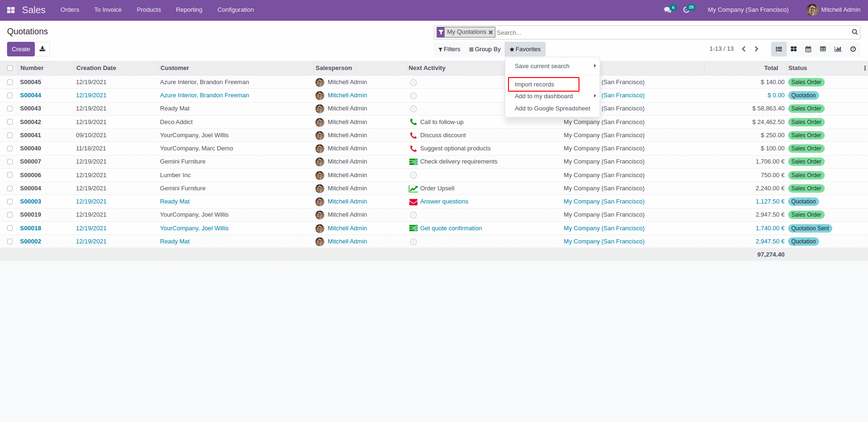Image resolution: width=868 pixels, height=422 pixels.
Task: Click activity icon for Get quote confirmation
Action: (x=414, y=228)
